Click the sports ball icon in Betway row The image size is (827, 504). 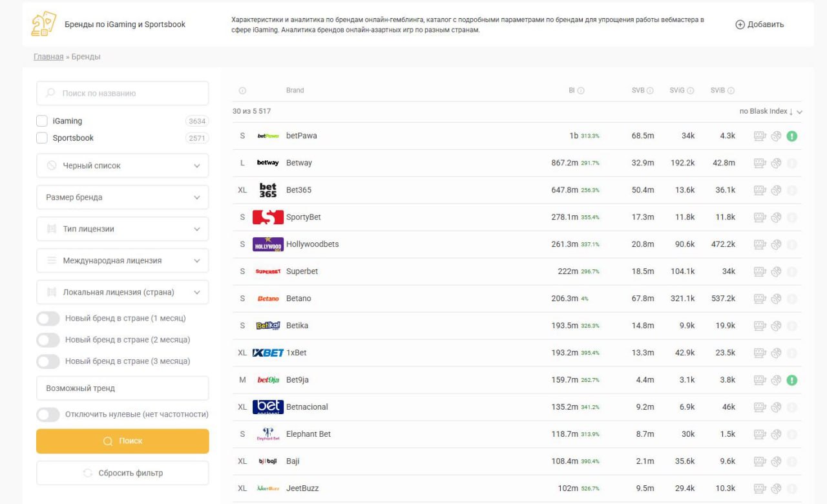(776, 163)
